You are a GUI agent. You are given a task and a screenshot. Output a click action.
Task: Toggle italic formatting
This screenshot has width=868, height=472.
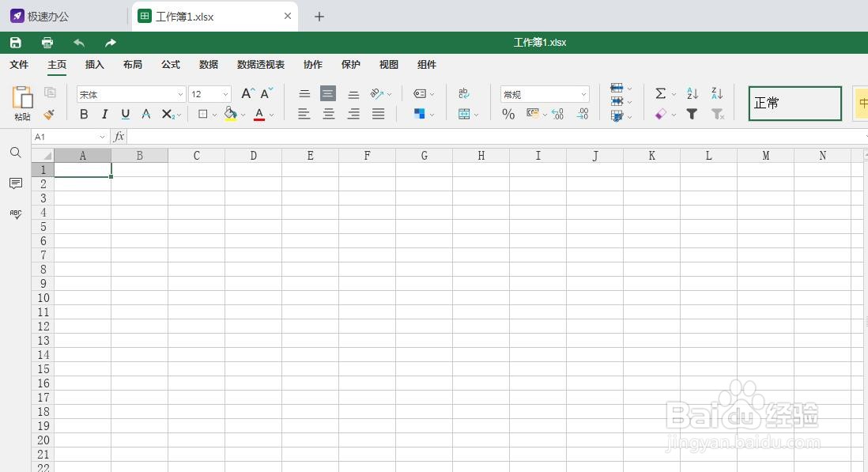(104, 114)
